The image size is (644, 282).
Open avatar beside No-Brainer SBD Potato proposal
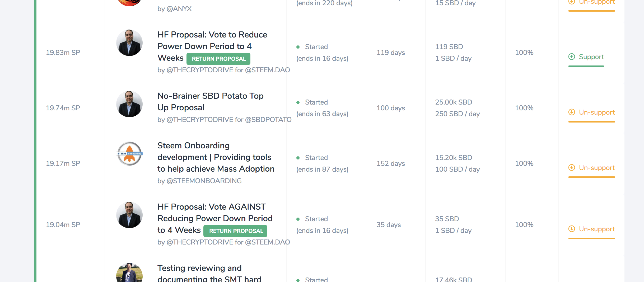pos(129,104)
